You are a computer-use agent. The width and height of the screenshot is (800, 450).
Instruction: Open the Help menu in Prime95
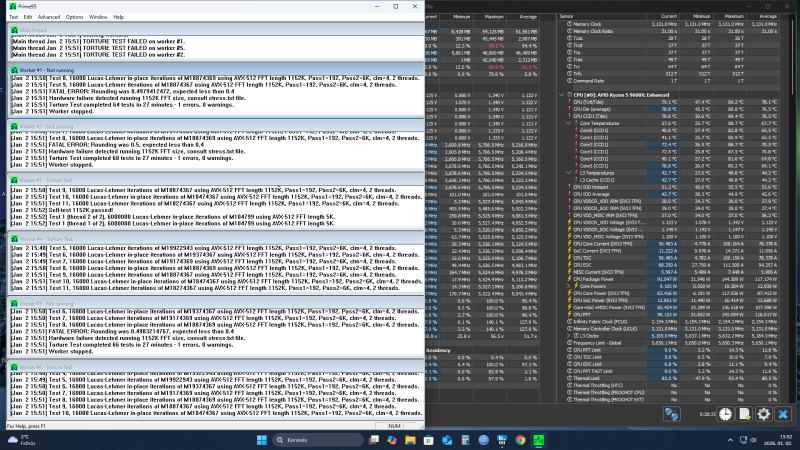tap(118, 17)
